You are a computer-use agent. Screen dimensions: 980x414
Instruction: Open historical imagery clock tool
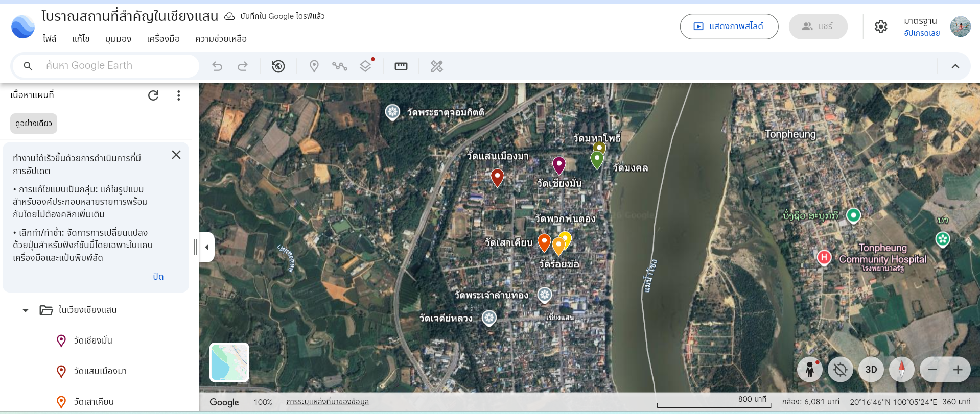[x=278, y=66]
